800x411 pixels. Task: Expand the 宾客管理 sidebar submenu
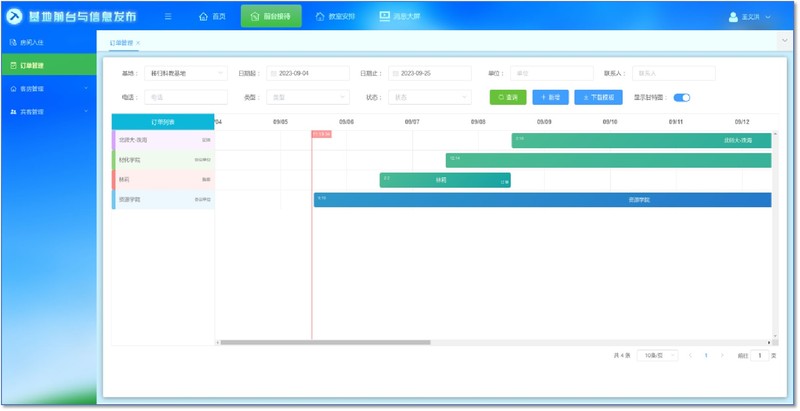click(48, 112)
